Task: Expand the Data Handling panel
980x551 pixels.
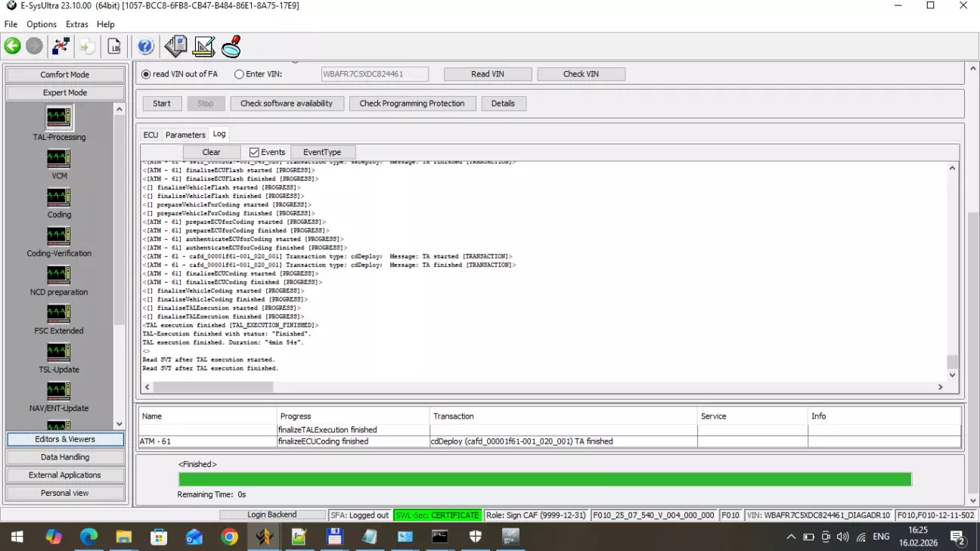Action: tap(65, 457)
